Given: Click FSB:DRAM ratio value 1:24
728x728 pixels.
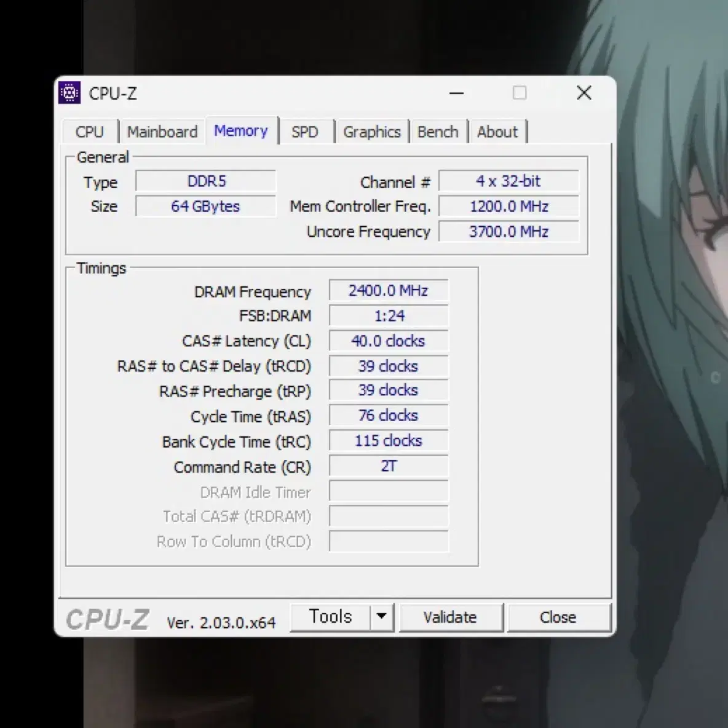Looking at the screenshot, I should (x=389, y=315).
